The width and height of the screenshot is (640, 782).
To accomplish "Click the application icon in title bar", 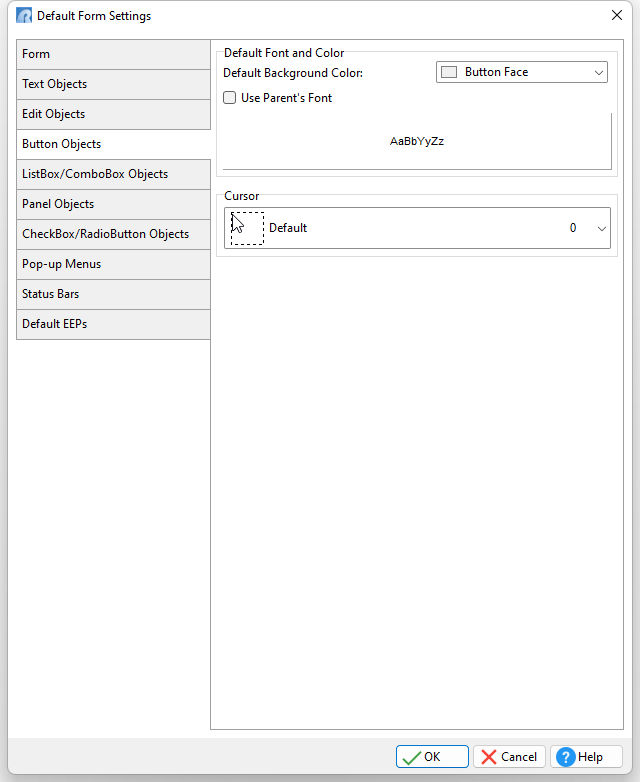I will pos(24,15).
